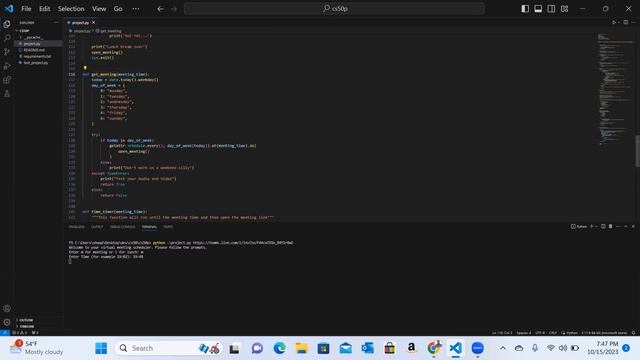Image resolution: width=640 pixels, height=360 pixels.
Task: Open Source Control in the activity bar
Action: [x=7, y=52]
